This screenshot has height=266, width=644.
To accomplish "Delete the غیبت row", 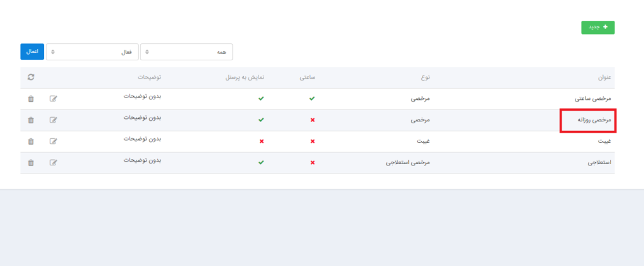I will pos(31,141).
